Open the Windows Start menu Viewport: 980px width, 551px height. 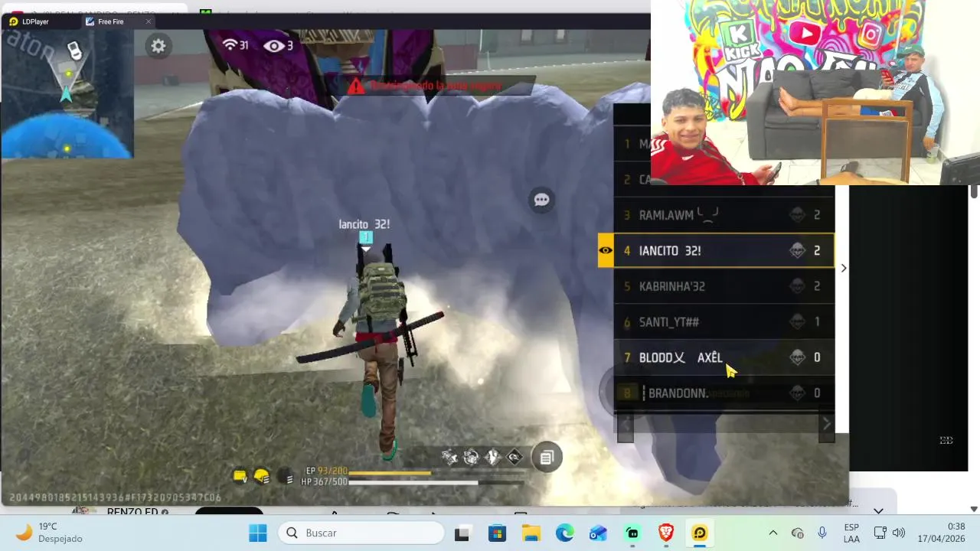click(258, 533)
